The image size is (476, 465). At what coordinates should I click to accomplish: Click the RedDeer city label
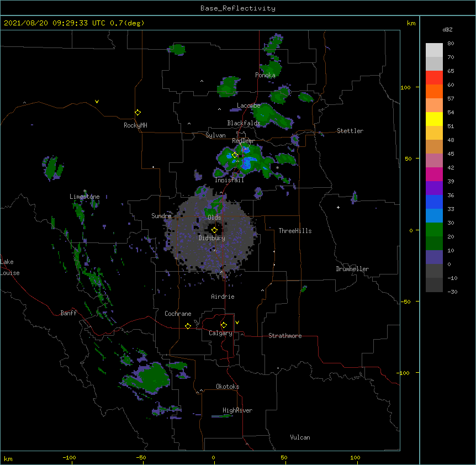[x=243, y=141]
